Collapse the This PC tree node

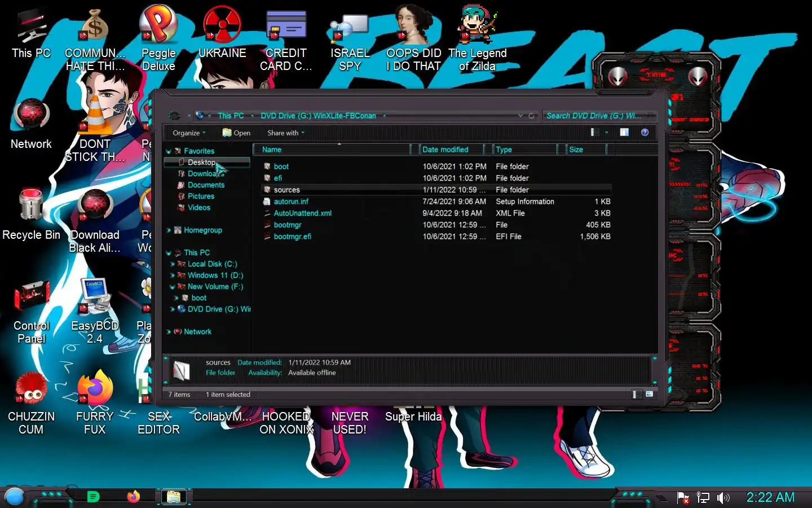pos(169,253)
